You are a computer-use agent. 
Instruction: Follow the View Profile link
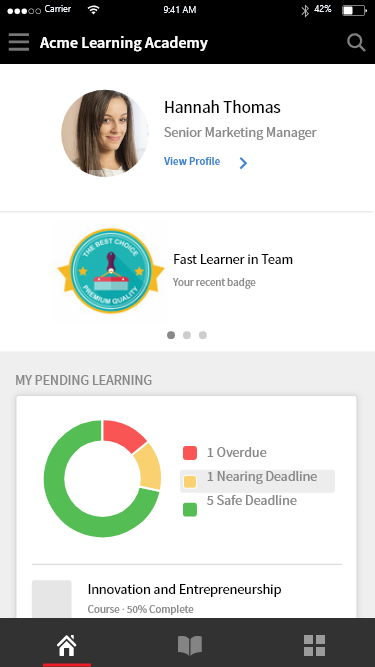[x=192, y=161]
